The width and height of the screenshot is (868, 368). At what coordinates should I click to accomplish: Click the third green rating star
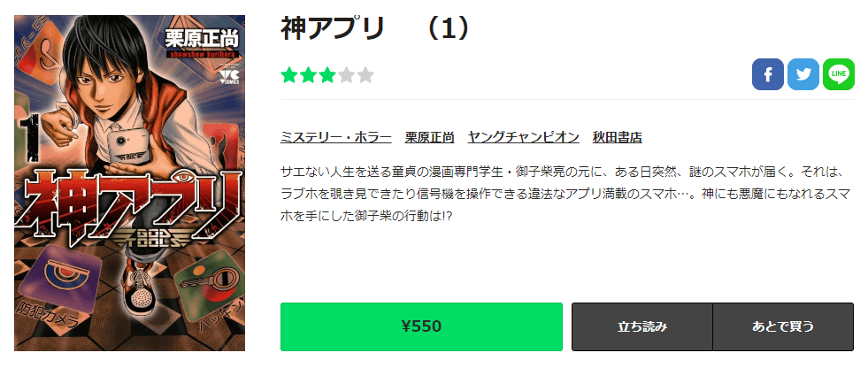327,75
